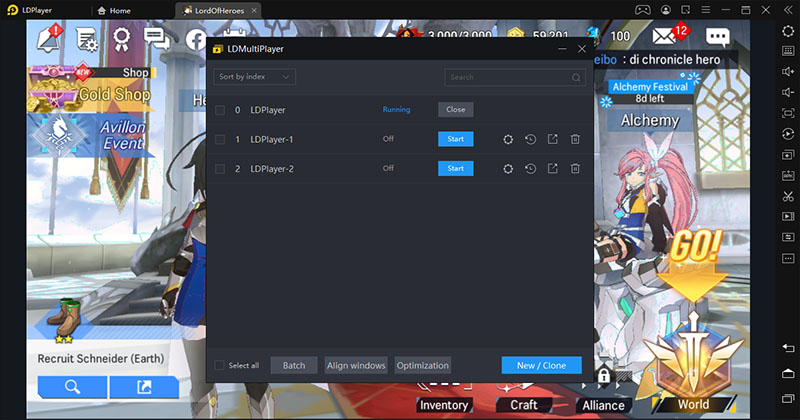The width and height of the screenshot is (800, 420).
Task: Delete LDPlayer-1 instance with trash icon
Action: [575, 139]
